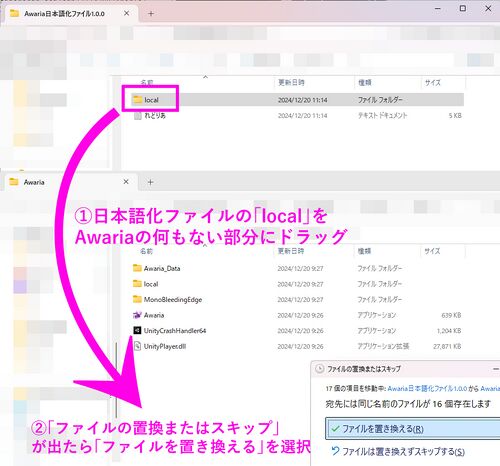Click the 639 KB size of Awaria

[x=451, y=315]
